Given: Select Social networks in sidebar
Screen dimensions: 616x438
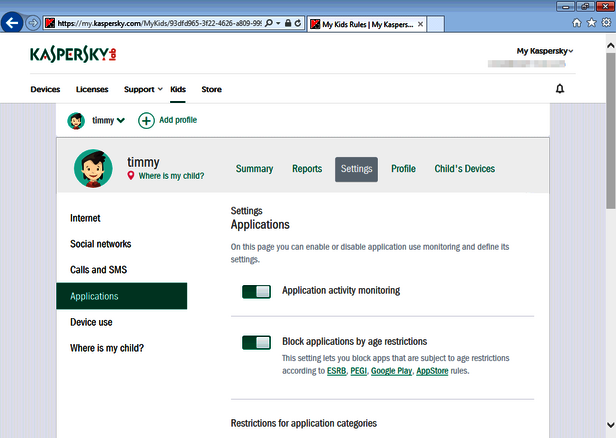Looking at the screenshot, I should (x=100, y=244).
